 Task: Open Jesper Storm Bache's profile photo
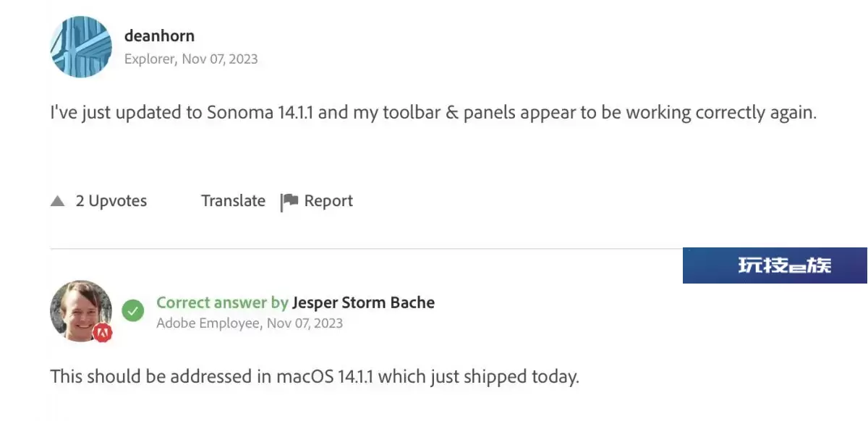point(81,311)
